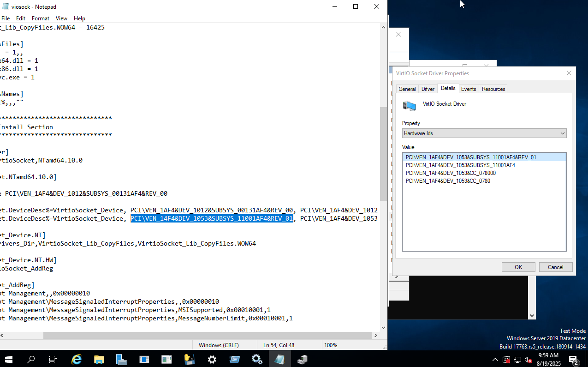Select value PCI\VEN_1AF4&DEV_1053&SUBSYS_11001AF4
This screenshot has height=367, width=588.
(460, 165)
